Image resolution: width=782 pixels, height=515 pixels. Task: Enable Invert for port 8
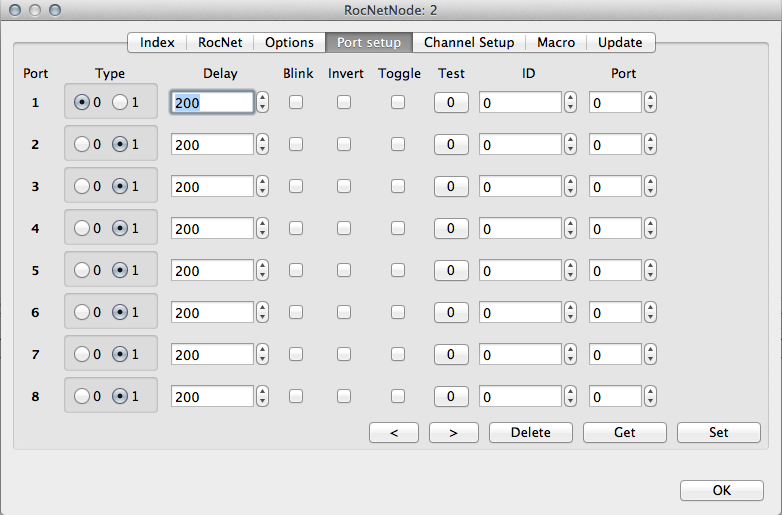click(344, 396)
